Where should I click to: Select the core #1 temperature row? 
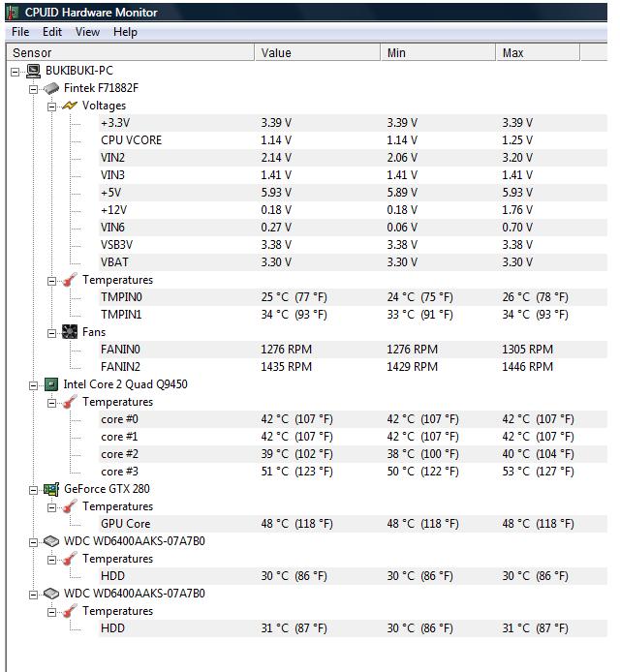[x=353, y=437]
